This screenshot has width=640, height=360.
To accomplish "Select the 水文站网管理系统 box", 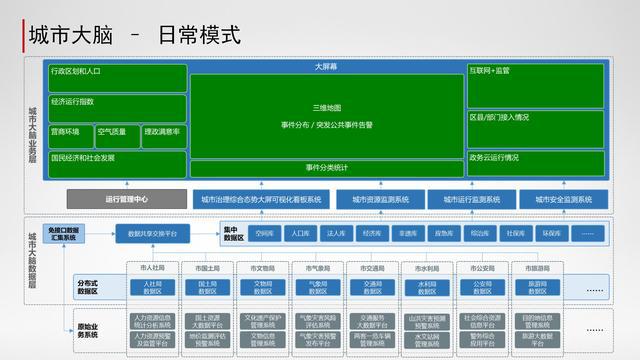I will [x=427, y=340].
